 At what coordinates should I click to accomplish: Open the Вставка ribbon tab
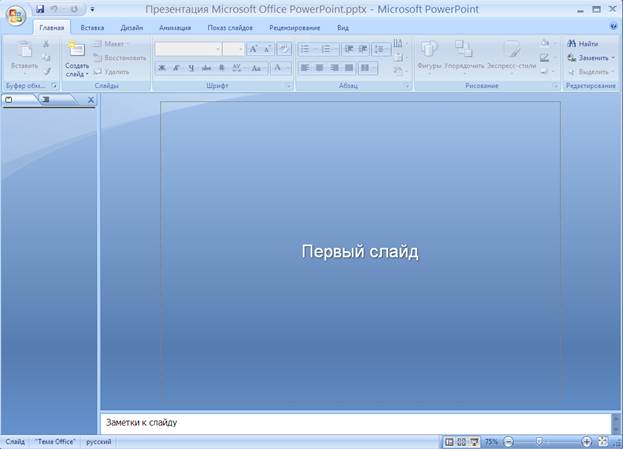click(x=92, y=28)
